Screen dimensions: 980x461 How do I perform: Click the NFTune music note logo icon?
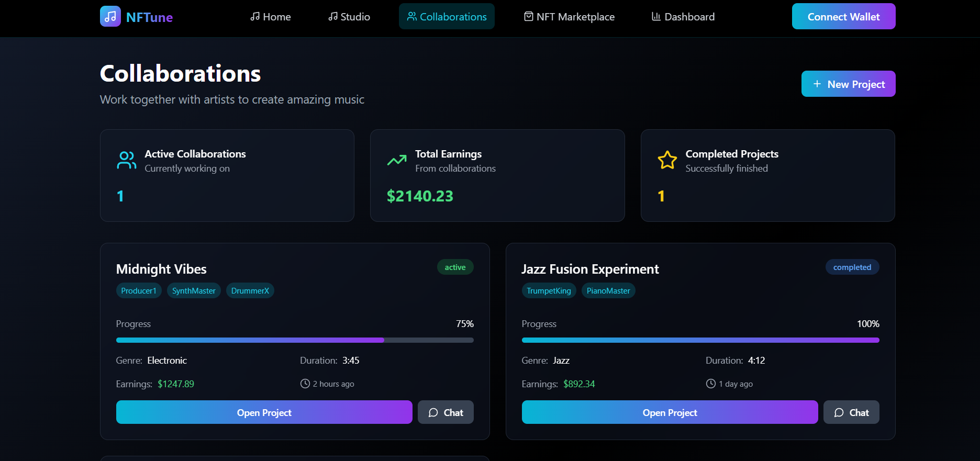[x=110, y=17]
